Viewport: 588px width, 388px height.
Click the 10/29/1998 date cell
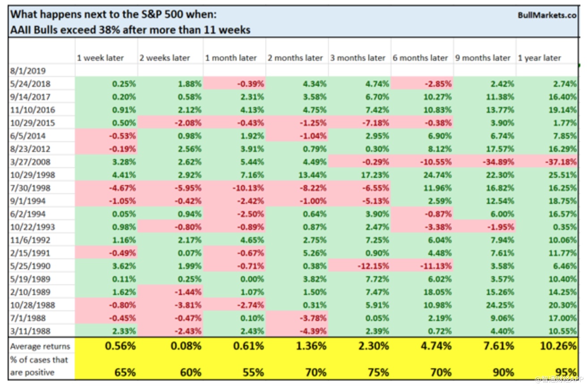[31, 175]
